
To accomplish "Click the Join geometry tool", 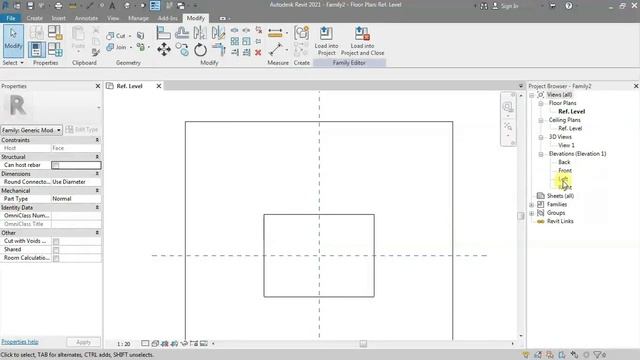I will point(116,47).
